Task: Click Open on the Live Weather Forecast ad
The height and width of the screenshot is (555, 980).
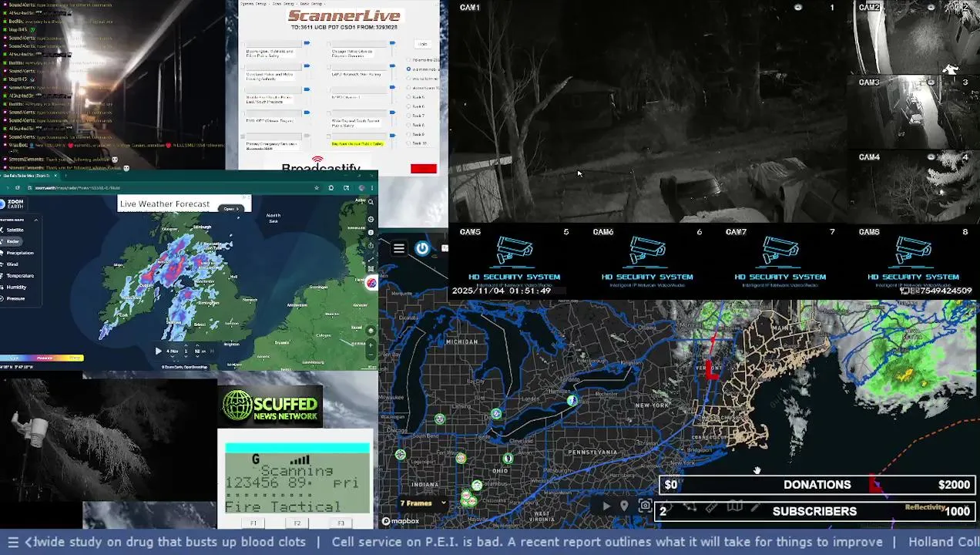Action: pos(230,209)
